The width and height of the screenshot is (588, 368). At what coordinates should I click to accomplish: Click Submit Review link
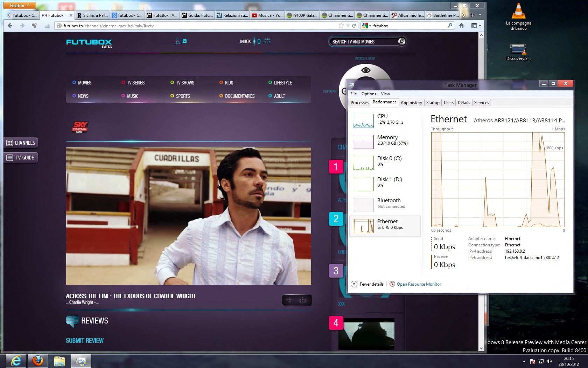pyautogui.click(x=85, y=341)
